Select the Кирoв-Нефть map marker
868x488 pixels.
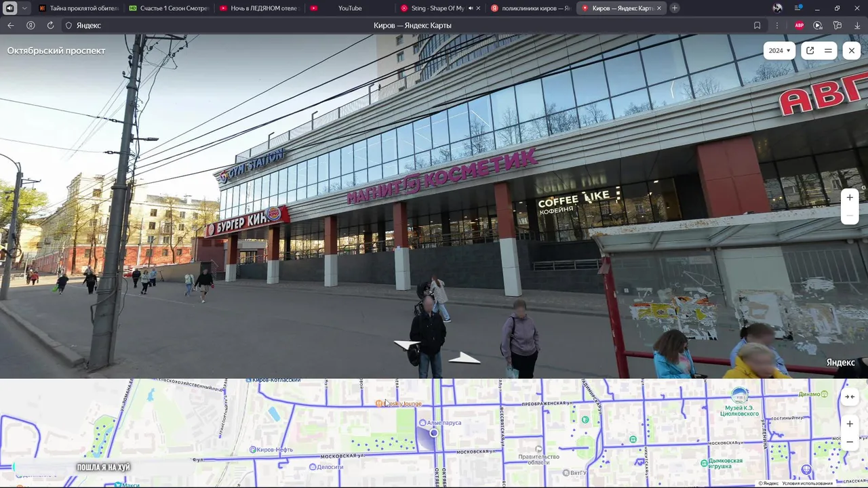click(x=271, y=449)
